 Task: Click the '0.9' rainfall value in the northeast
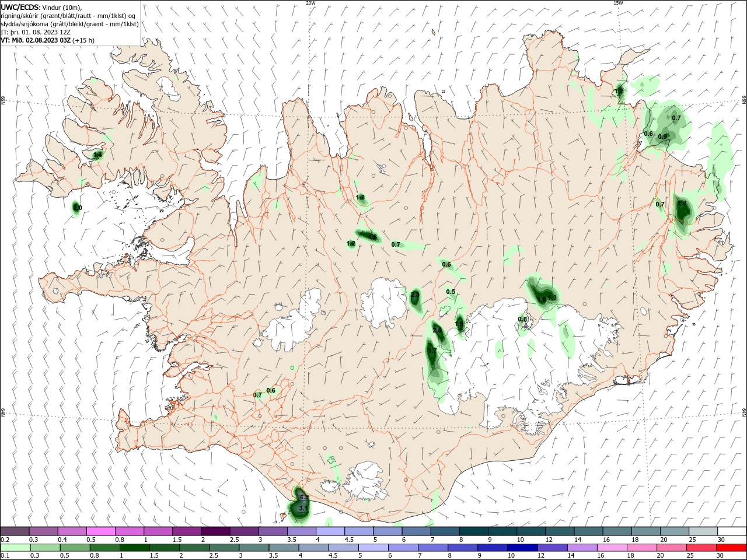[x=662, y=136]
